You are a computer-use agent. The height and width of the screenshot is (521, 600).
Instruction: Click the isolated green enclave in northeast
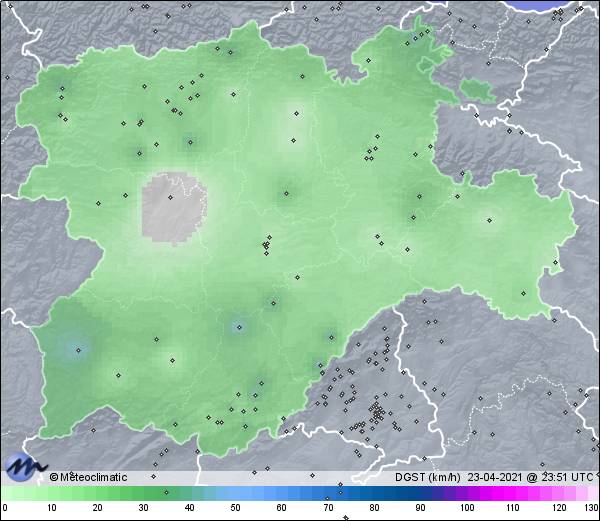tap(477, 90)
